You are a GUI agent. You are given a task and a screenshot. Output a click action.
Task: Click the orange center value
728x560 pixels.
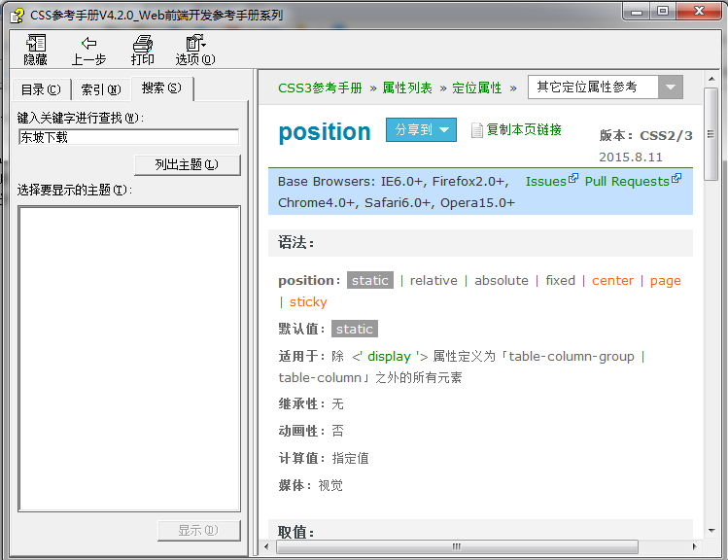[x=613, y=280]
